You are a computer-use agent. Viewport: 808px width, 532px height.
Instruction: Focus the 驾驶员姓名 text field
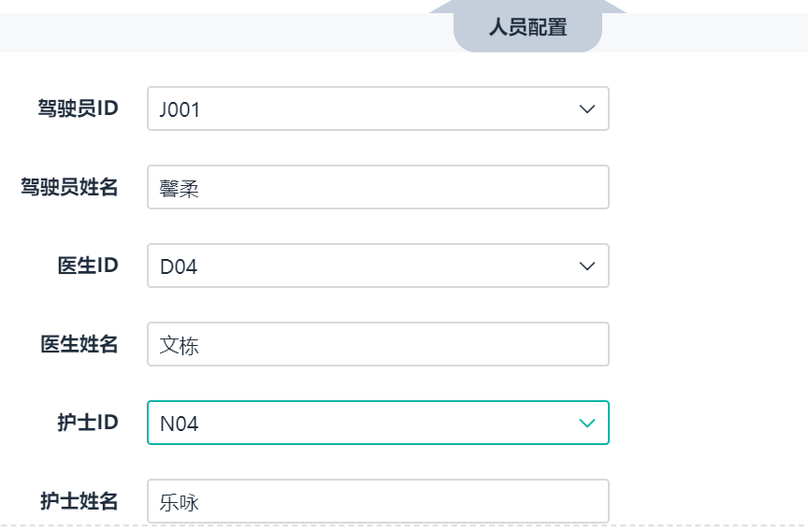tap(378, 188)
